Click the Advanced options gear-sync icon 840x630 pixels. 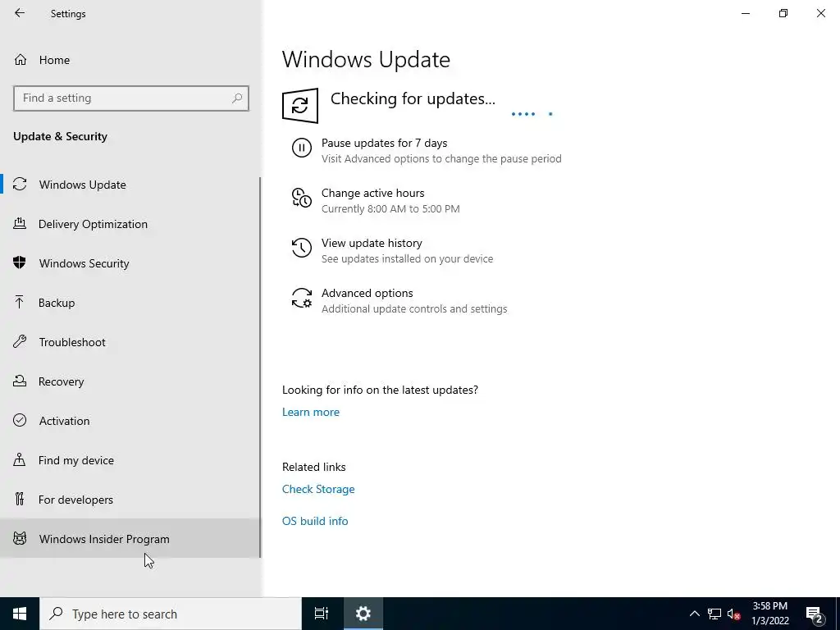pyautogui.click(x=302, y=298)
